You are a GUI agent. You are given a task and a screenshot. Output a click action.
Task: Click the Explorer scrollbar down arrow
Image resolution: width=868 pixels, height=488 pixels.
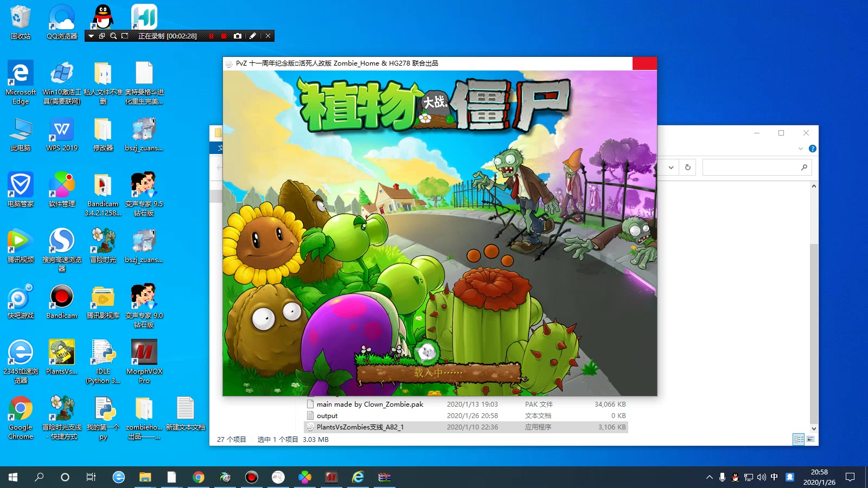click(813, 428)
